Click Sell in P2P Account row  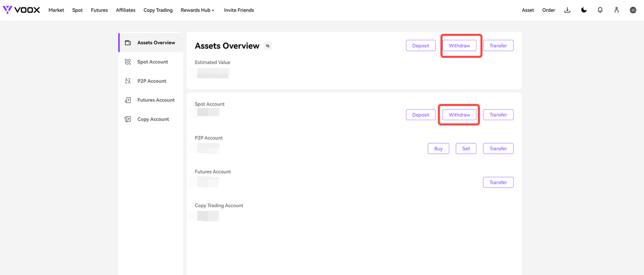pyautogui.click(x=466, y=148)
